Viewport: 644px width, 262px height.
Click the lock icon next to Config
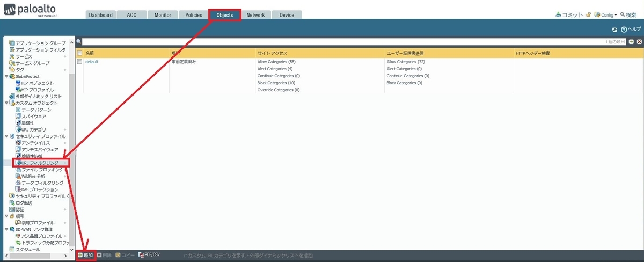click(589, 15)
